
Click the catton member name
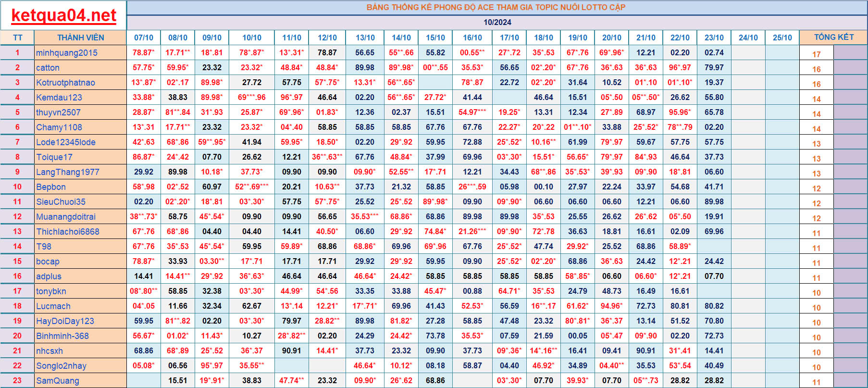[48, 68]
